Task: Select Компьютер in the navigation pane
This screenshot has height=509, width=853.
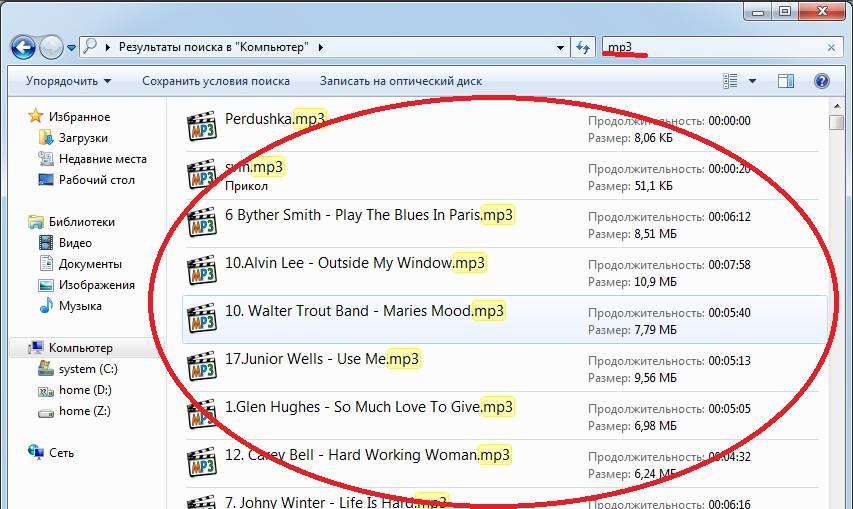Action: click(81, 348)
